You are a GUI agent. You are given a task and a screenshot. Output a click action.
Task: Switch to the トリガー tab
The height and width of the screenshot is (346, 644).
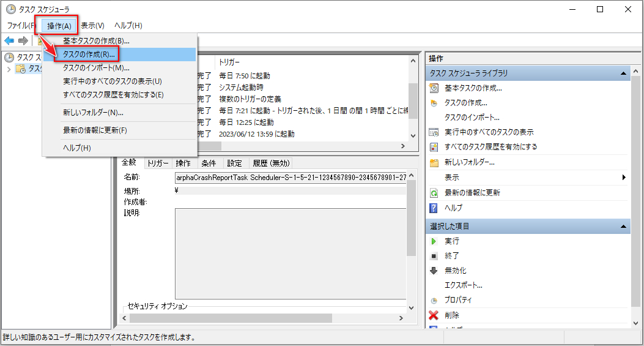pyautogui.click(x=158, y=164)
